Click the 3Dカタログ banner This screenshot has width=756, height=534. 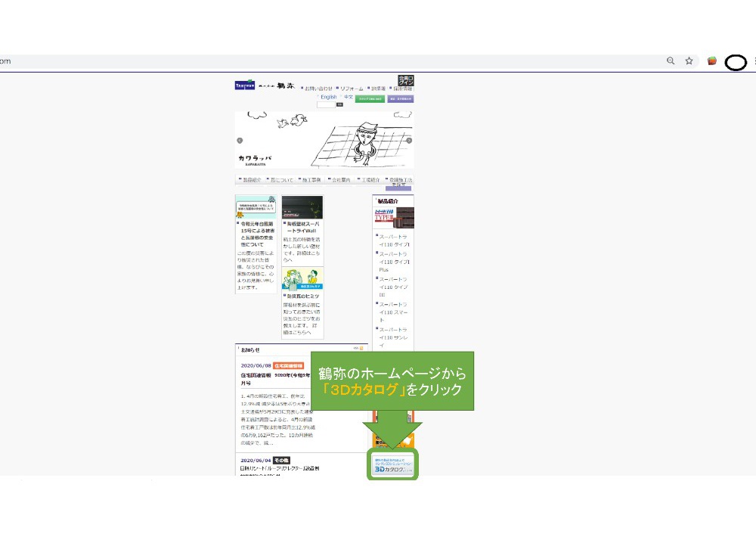(x=393, y=464)
